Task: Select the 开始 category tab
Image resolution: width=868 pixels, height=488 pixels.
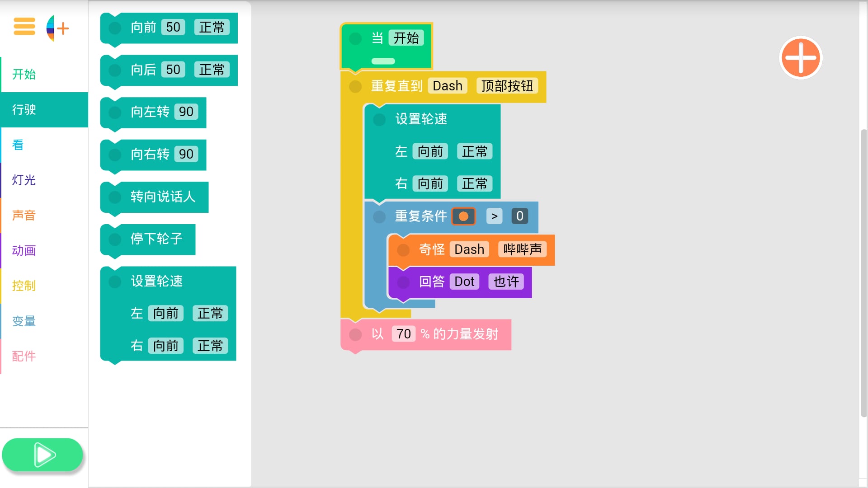Action: click(x=44, y=74)
